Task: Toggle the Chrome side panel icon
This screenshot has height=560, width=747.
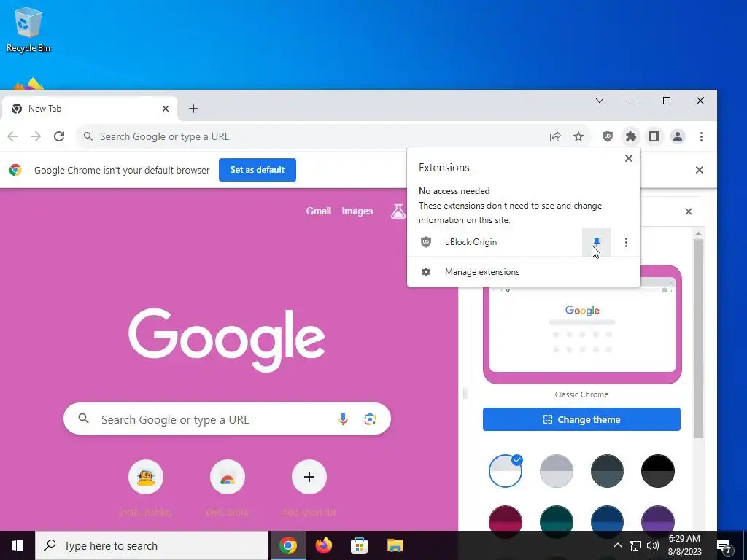Action: pos(654,136)
